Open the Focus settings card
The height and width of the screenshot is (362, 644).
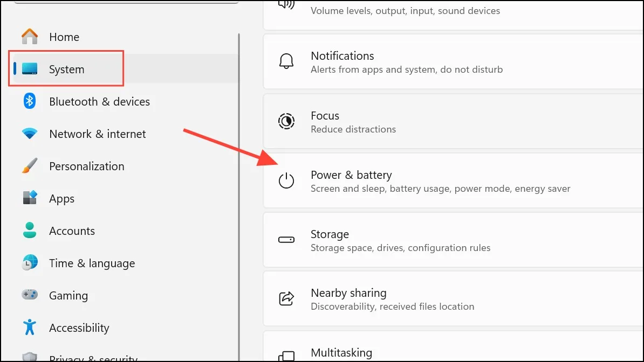(453, 122)
